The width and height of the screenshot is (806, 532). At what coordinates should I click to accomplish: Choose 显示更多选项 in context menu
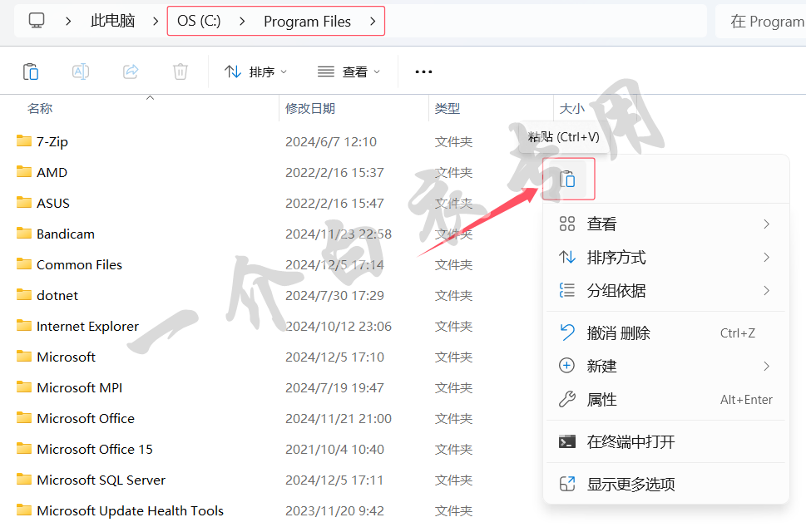click(x=665, y=485)
